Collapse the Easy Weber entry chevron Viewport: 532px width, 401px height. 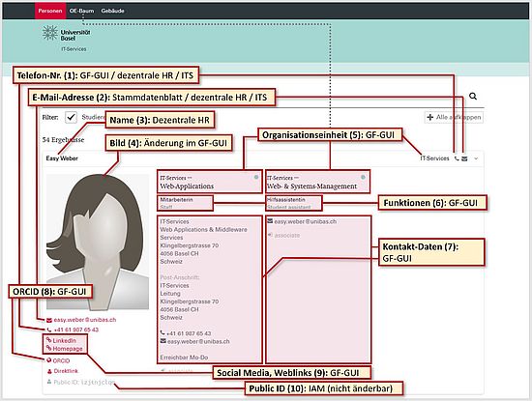click(476, 158)
